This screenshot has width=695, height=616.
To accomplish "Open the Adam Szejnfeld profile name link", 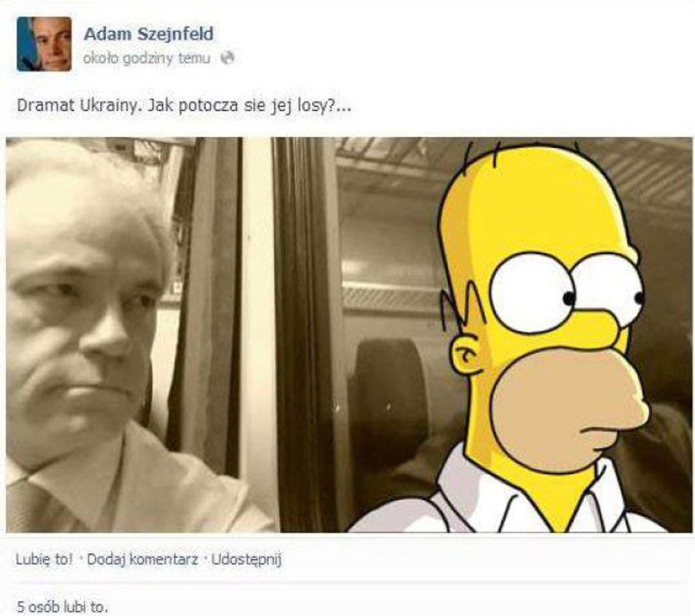I will [148, 34].
